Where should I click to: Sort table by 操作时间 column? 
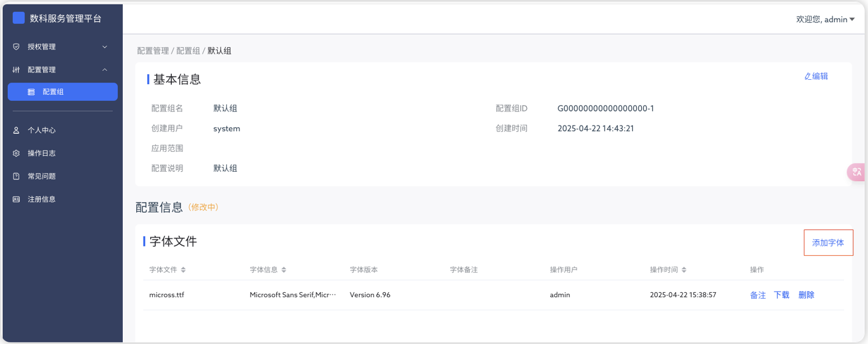pos(684,270)
